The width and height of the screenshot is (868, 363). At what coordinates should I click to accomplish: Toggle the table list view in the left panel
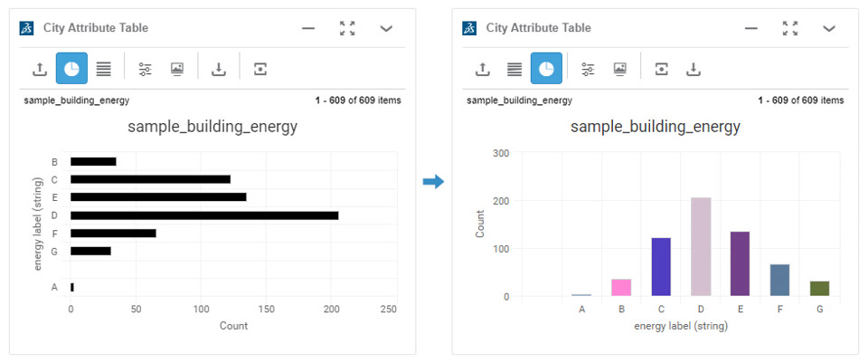click(104, 69)
